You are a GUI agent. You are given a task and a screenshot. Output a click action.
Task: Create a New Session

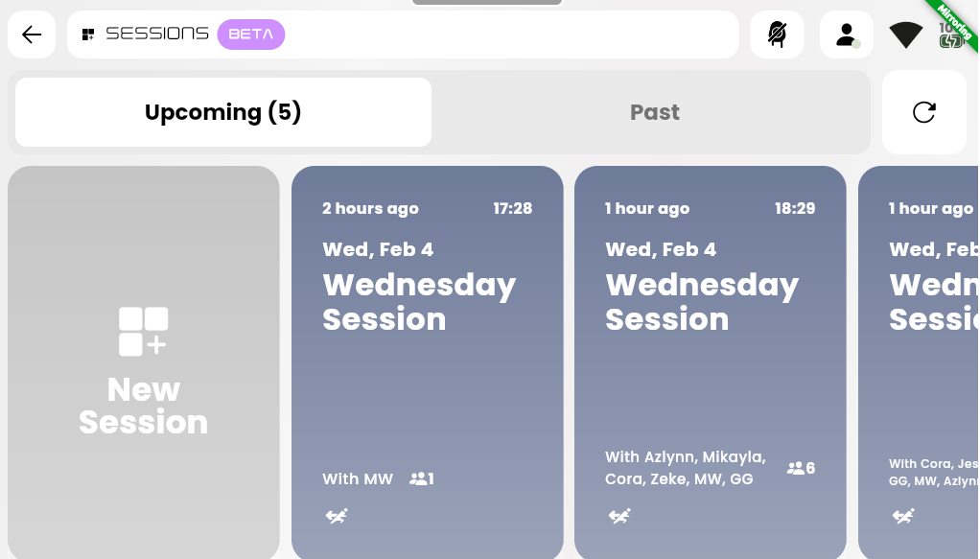tap(144, 362)
